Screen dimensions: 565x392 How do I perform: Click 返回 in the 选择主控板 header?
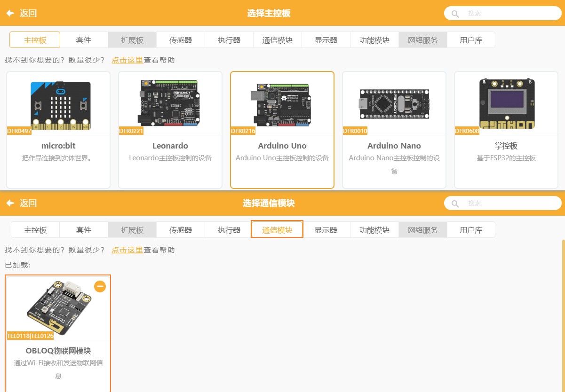[x=28, y=13]
